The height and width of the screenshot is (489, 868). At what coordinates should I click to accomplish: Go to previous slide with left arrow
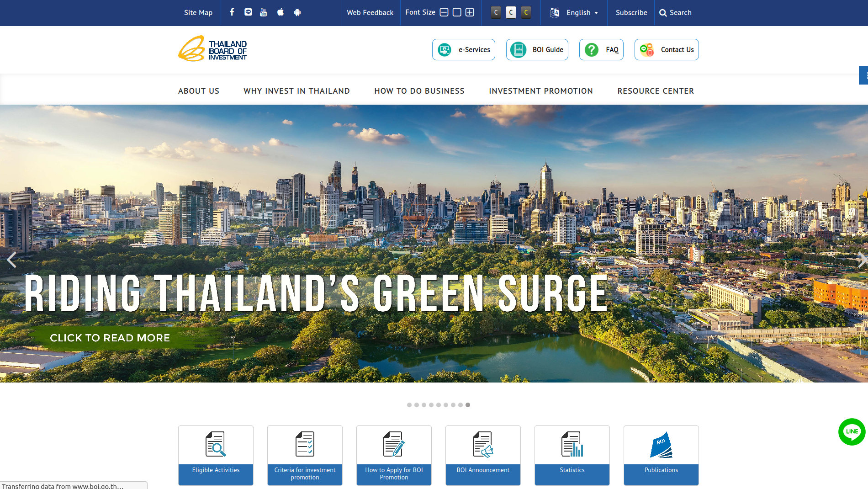click(11, 260)
